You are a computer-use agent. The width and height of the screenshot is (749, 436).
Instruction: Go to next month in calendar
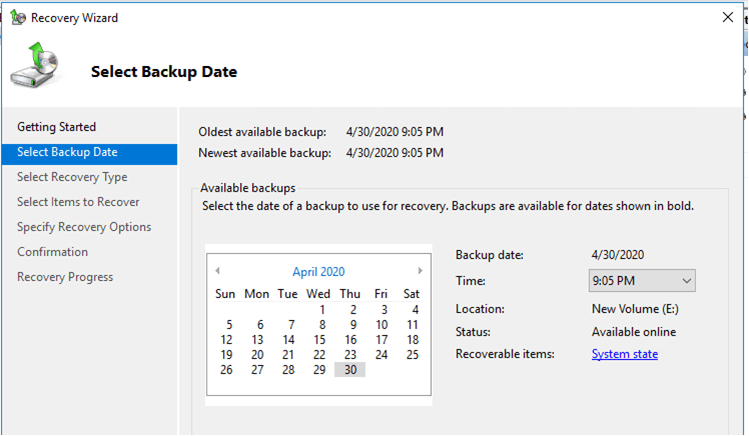[x=420, y=271]
